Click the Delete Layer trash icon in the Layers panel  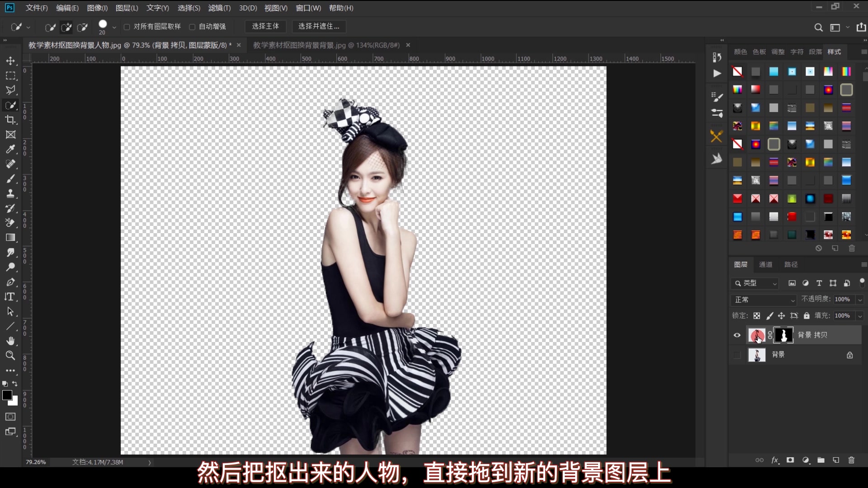tap(852, 460)
